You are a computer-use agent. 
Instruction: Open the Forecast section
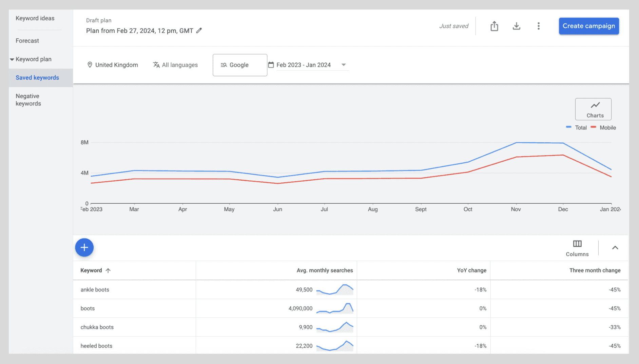click(x=27, y=41)
